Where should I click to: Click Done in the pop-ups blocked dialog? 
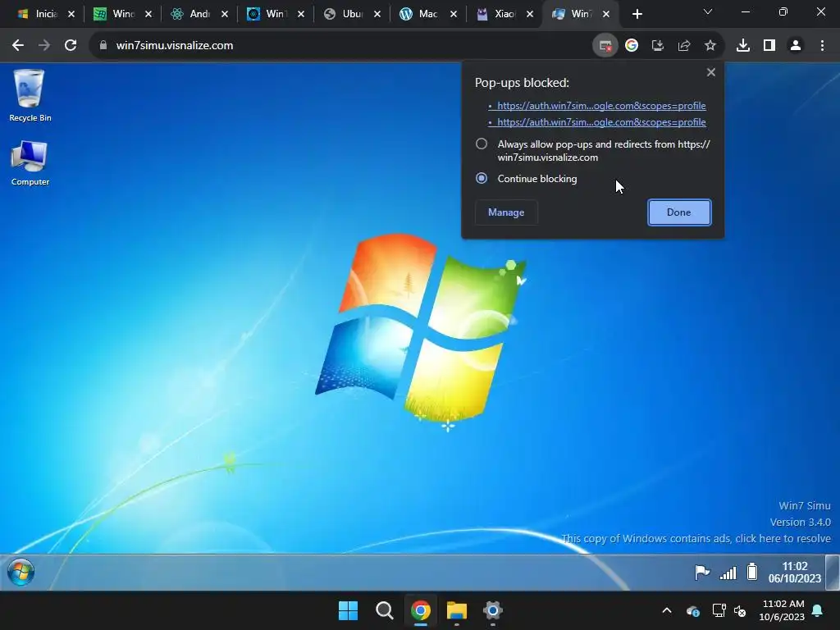679,212
